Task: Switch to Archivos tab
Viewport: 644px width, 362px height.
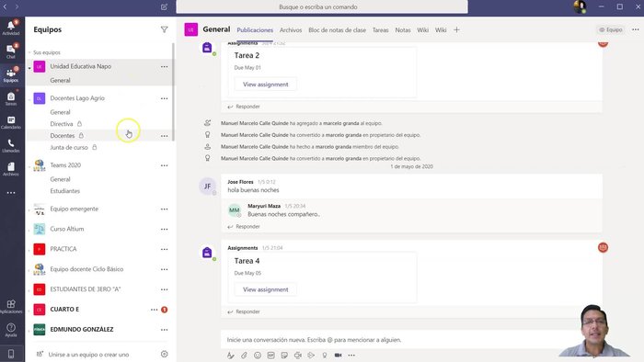Action: 291,30
